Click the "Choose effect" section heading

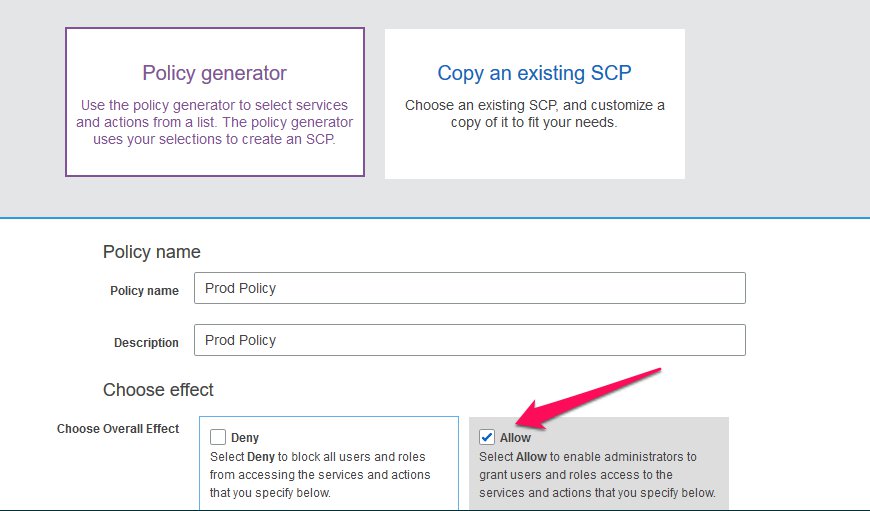click(x=158, y=389)
